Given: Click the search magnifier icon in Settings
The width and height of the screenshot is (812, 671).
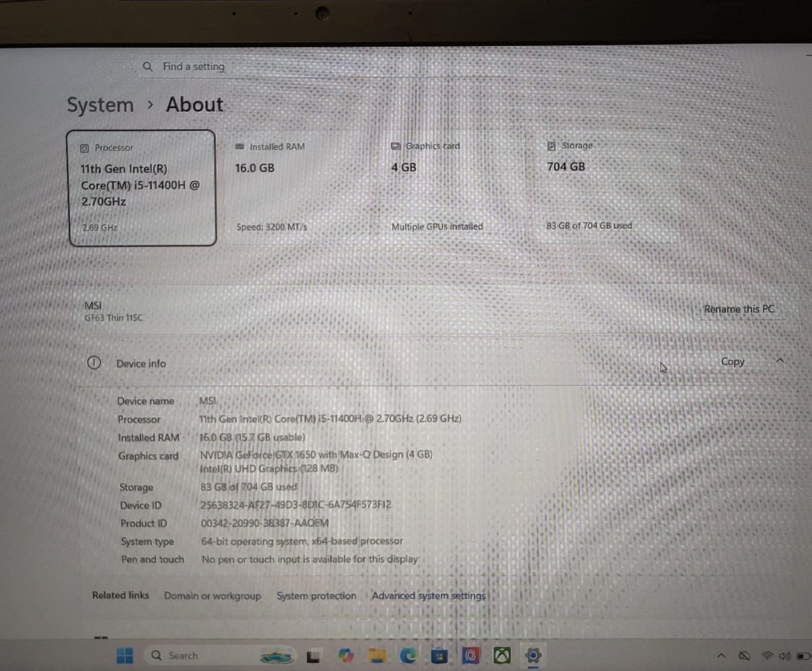Looking at the screenshot, I should [148, 67].
